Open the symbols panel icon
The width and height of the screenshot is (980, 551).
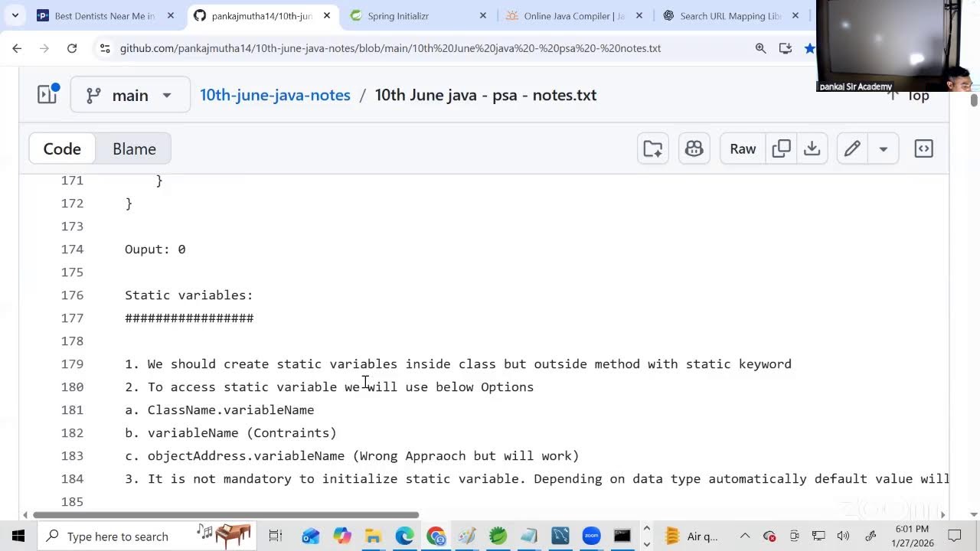(x=924, y=148)
